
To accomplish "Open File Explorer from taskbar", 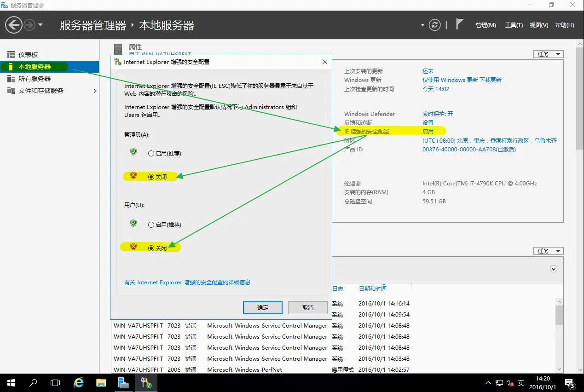I will [x=101, y=383].
